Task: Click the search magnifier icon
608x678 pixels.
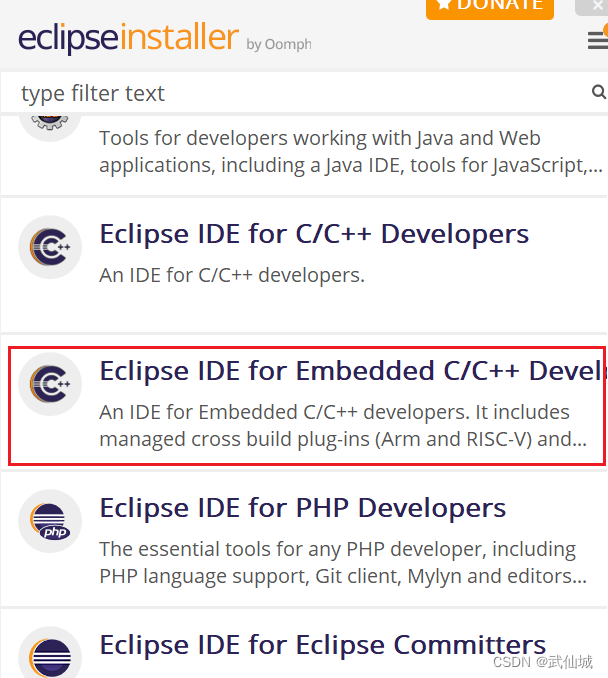Action: click(x=598, y=92)
